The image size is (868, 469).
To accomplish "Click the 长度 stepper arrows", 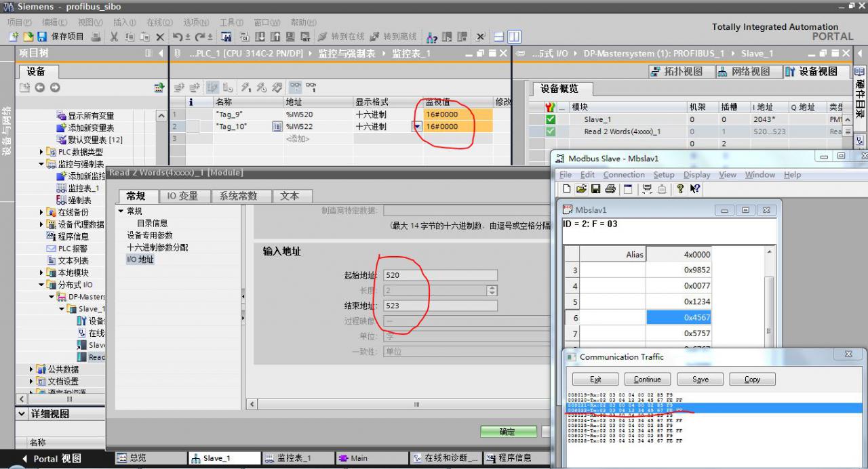I will point(492,290).
